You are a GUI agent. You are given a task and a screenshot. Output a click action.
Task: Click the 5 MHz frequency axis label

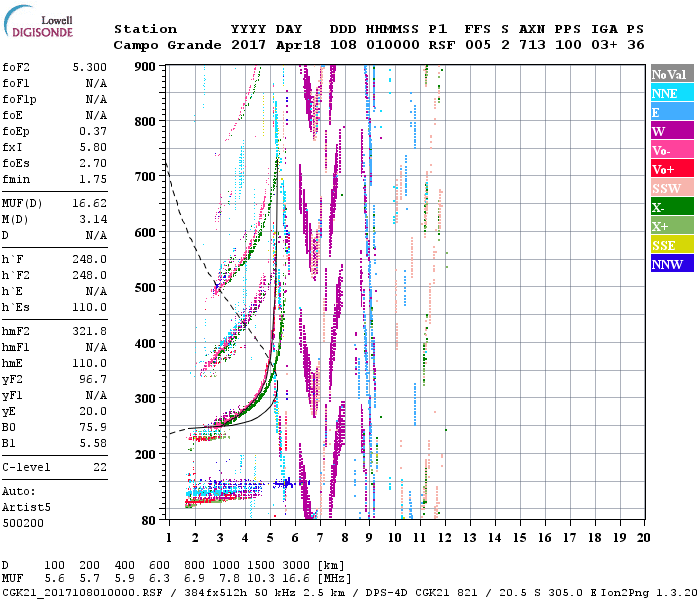point(270,538)
